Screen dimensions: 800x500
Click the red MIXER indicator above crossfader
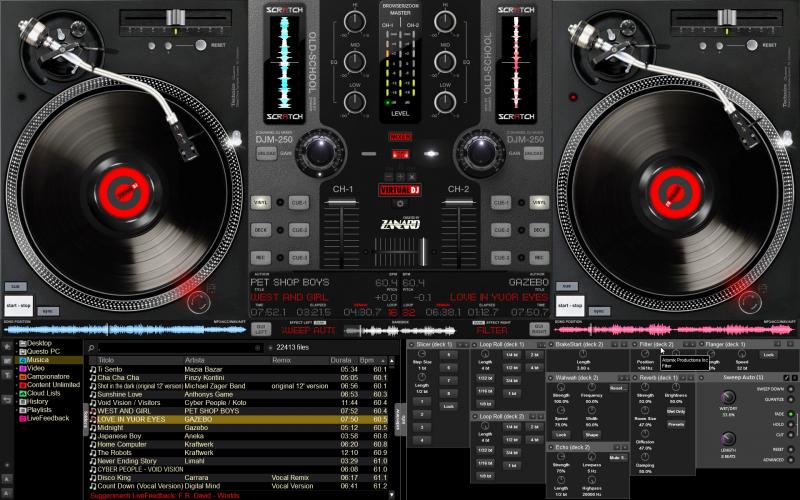coord(400,137)
